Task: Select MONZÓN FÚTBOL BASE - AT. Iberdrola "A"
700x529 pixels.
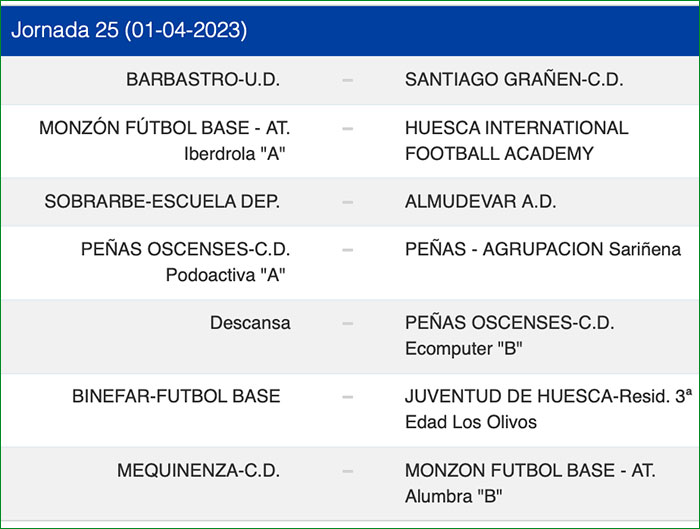Action: click(166, 141)
